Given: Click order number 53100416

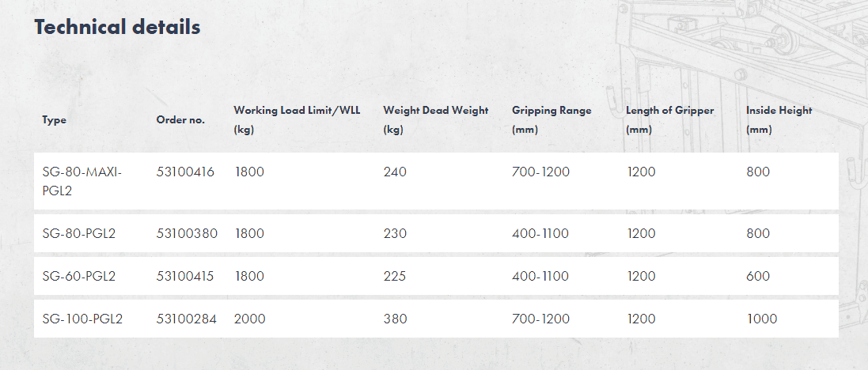Looking at the screenshot, I should pyautogui.click(x=185, y=172).
